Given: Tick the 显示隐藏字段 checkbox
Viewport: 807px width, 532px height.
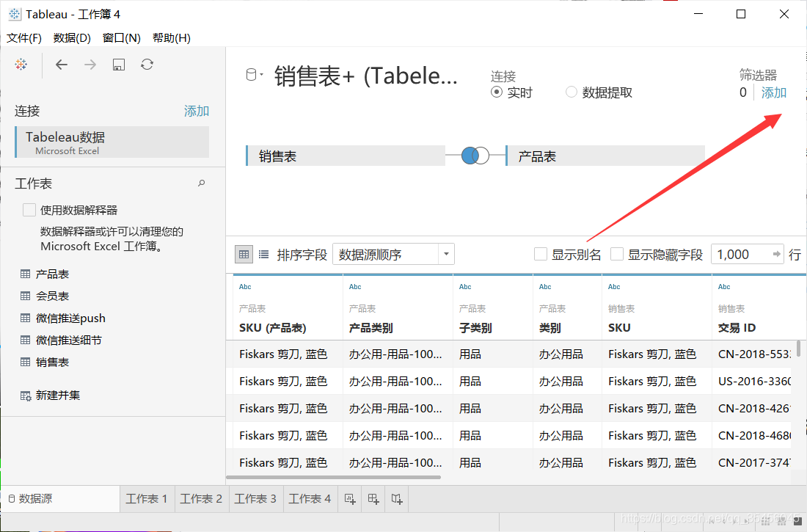Looking at the screenshot, I should tap(616, 254).
